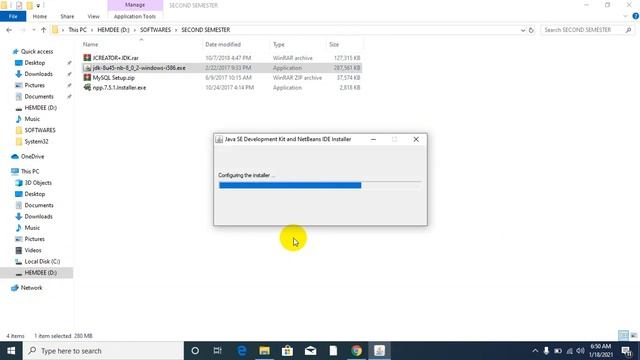Screen dimensions: 640x360
Task: Expand the address bar history dropdown
Action: tap(523, 30)
